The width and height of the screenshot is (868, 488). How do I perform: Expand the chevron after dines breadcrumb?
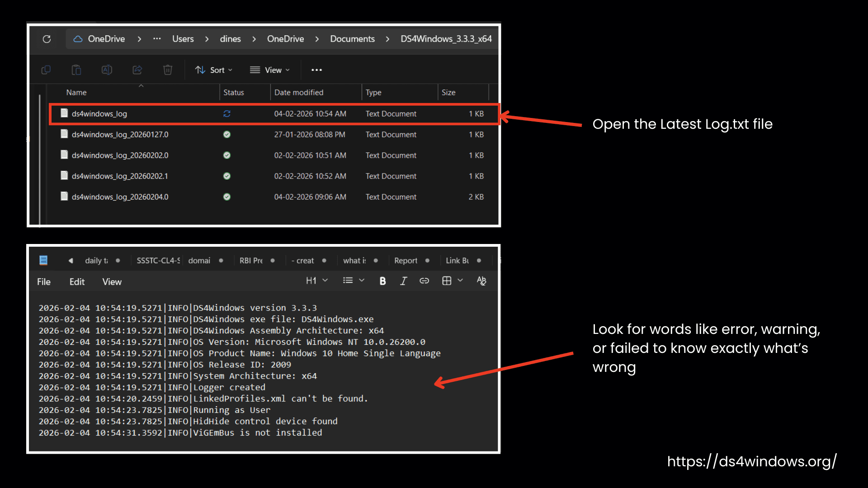(x=254, y=39)
